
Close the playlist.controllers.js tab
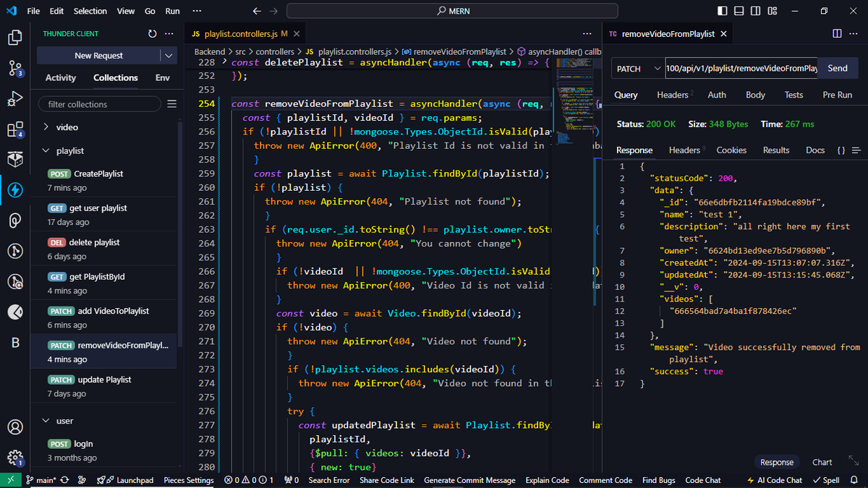pos(297,34)
